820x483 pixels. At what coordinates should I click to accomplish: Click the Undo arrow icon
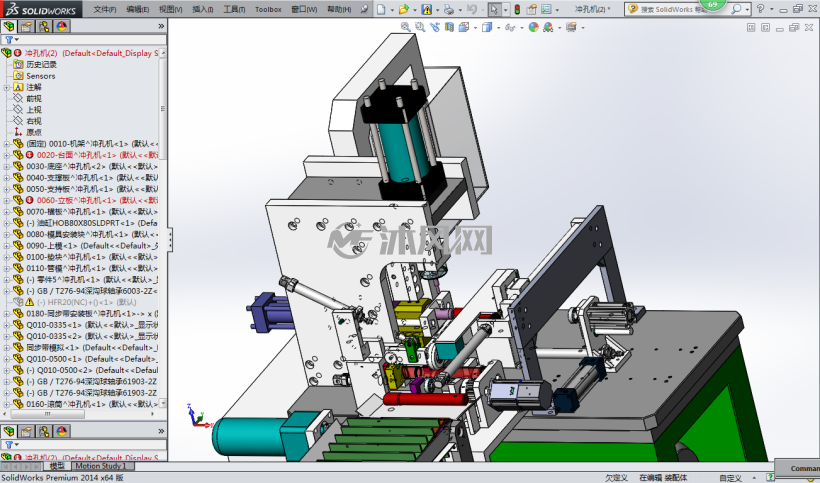coord(471,9)
